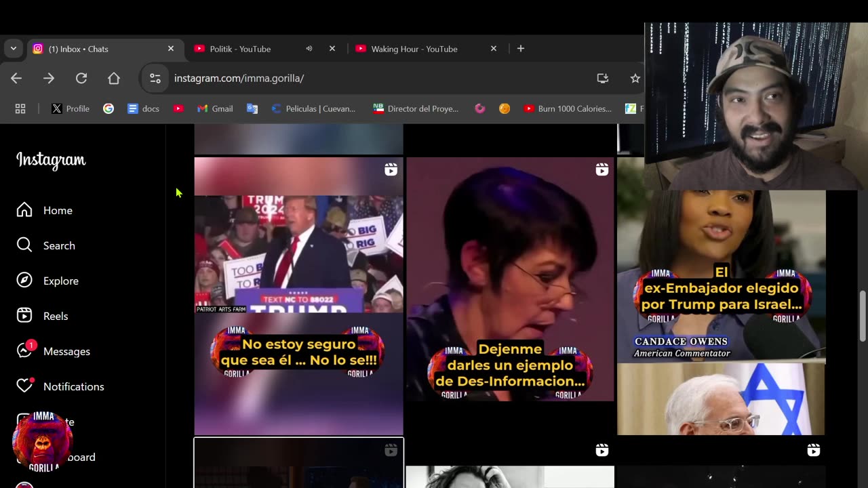View site information icon in address bar
868x488 pixels.
[155, 79]
